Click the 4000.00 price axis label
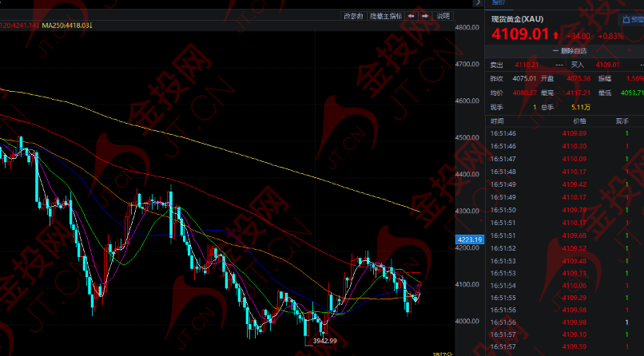Screen dimensions: 644x356 (x=467, y=321)
